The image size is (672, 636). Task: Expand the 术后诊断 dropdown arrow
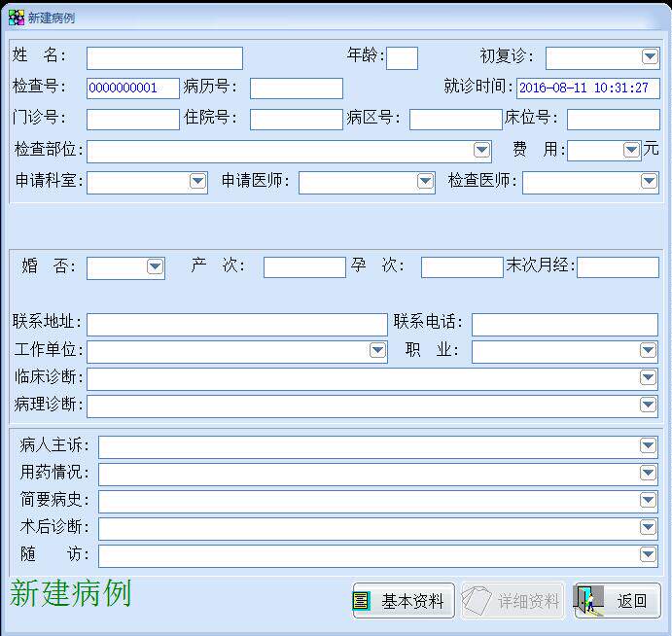648,528
